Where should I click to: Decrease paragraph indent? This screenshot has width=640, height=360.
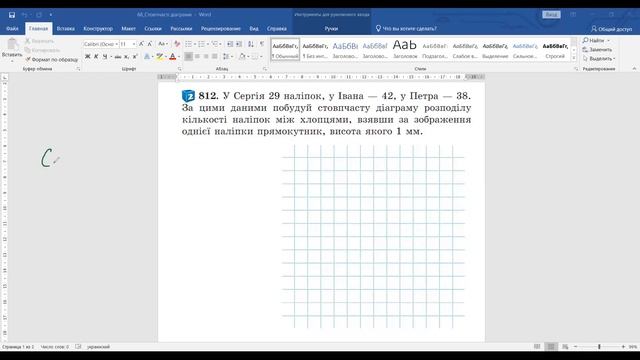[230, 44]
